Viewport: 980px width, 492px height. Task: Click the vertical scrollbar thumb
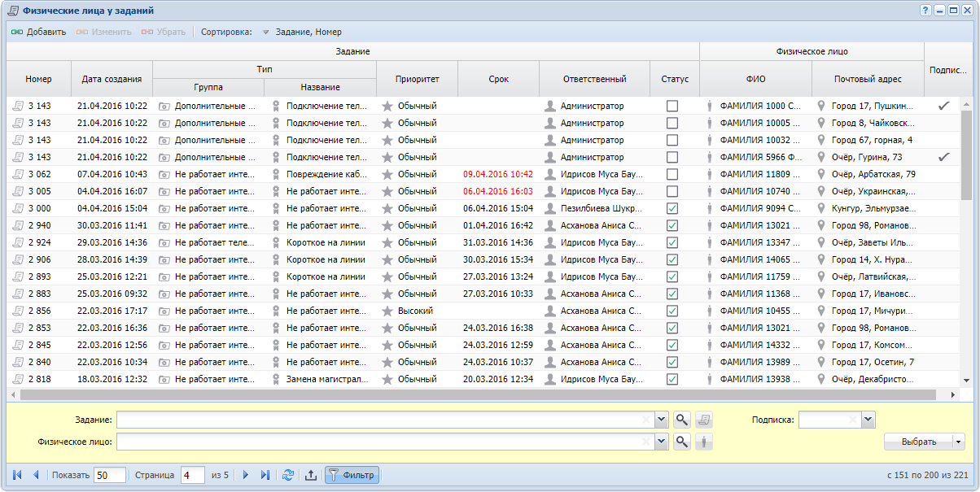point(966,155)
